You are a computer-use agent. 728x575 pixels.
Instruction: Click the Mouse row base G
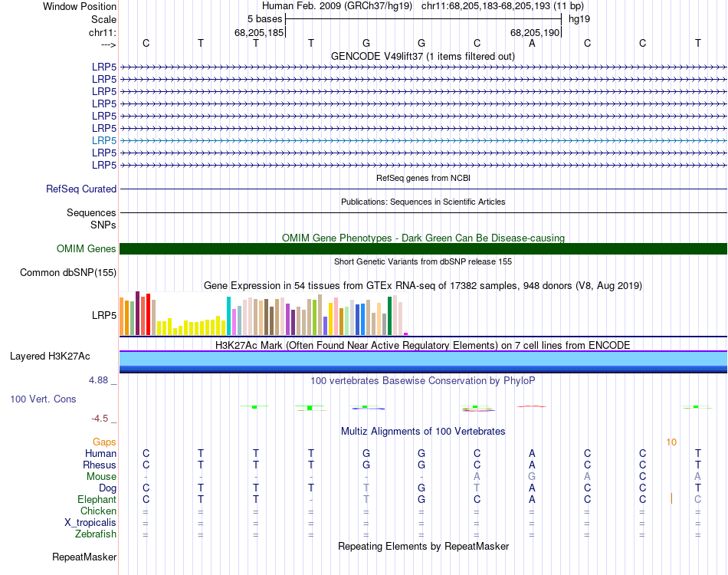532,477
